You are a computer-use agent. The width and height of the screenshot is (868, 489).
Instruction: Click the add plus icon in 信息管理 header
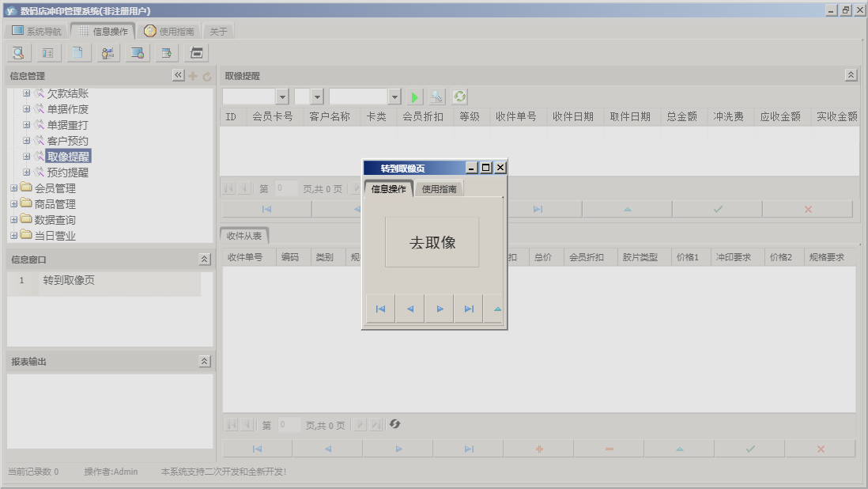pyautogui.click(x=193, y=76)
